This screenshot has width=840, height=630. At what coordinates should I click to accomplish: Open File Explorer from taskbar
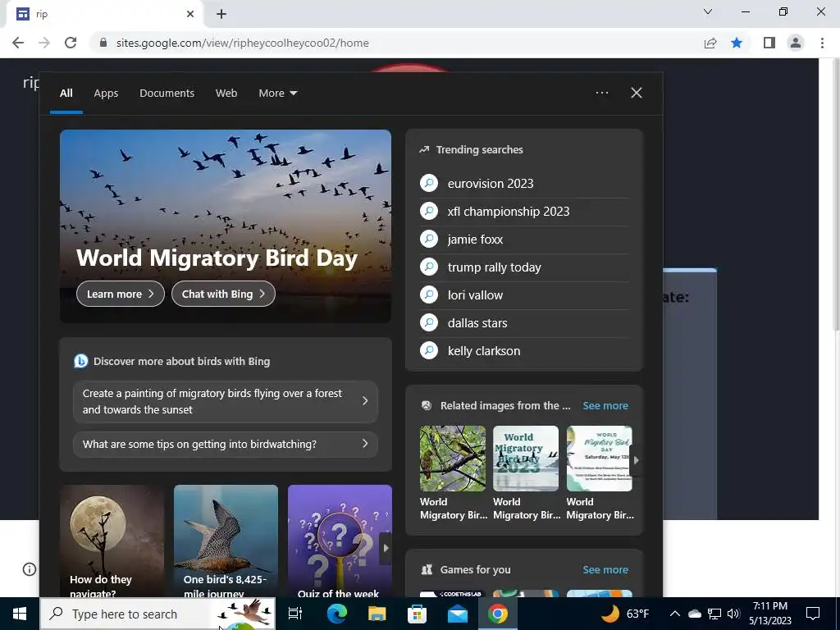377,614
